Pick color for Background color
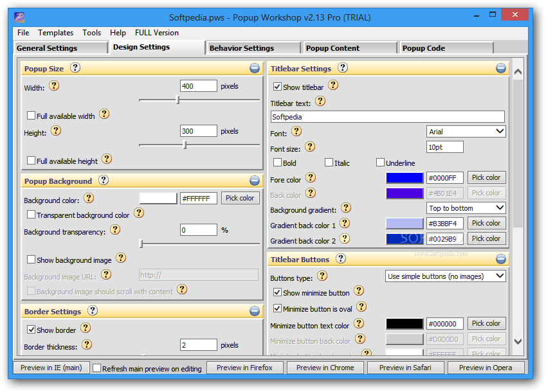This screenshot has width=546, height=392. click(x=240, y=198)
